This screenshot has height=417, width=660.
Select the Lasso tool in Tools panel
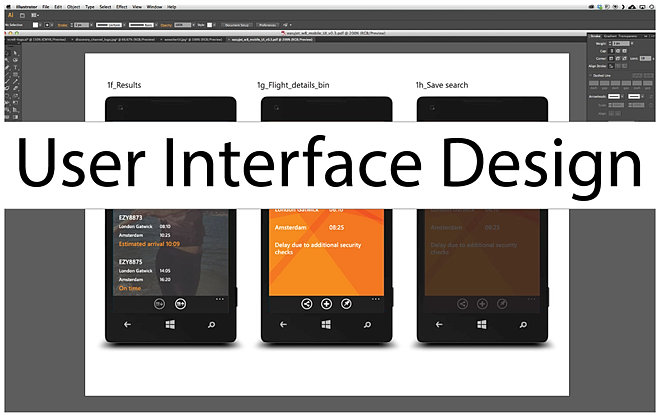tap(15, 60)
